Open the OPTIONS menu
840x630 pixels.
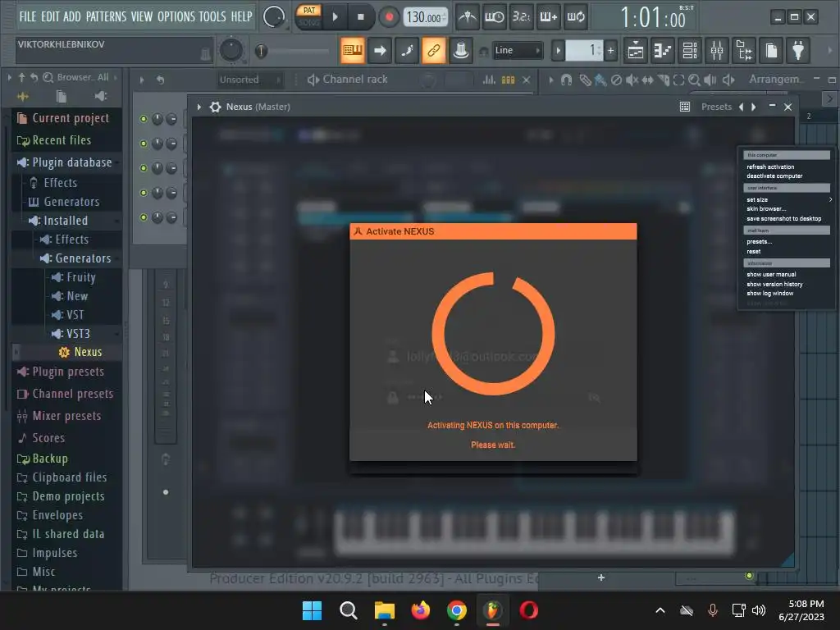tap(176, 16)
